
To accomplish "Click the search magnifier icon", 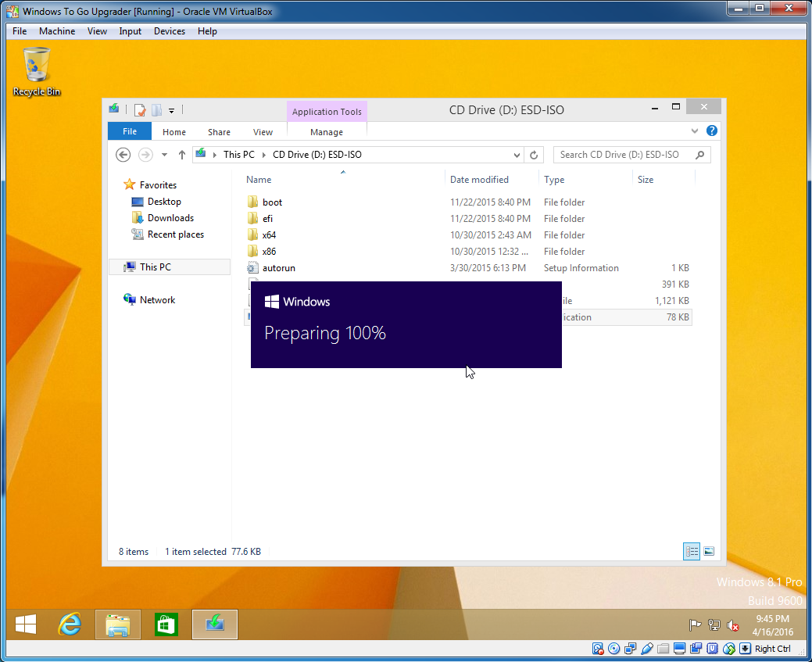I will [x=699, y=155].
